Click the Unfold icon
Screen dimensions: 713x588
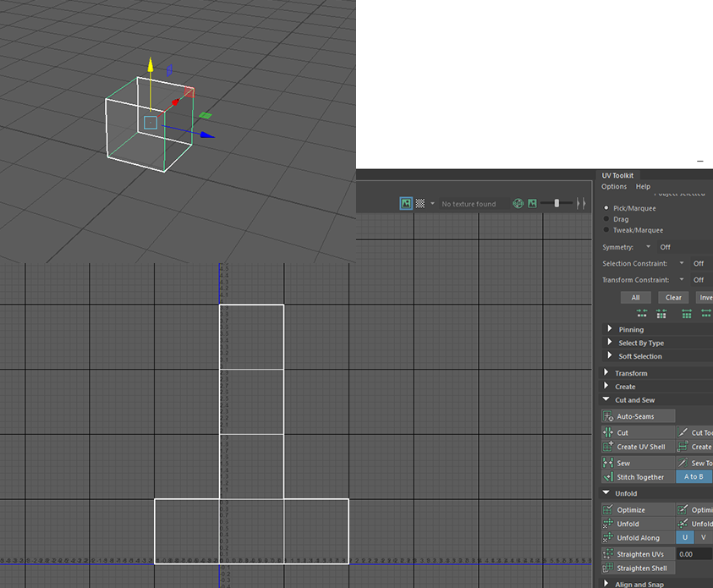[x=608, y=524]
